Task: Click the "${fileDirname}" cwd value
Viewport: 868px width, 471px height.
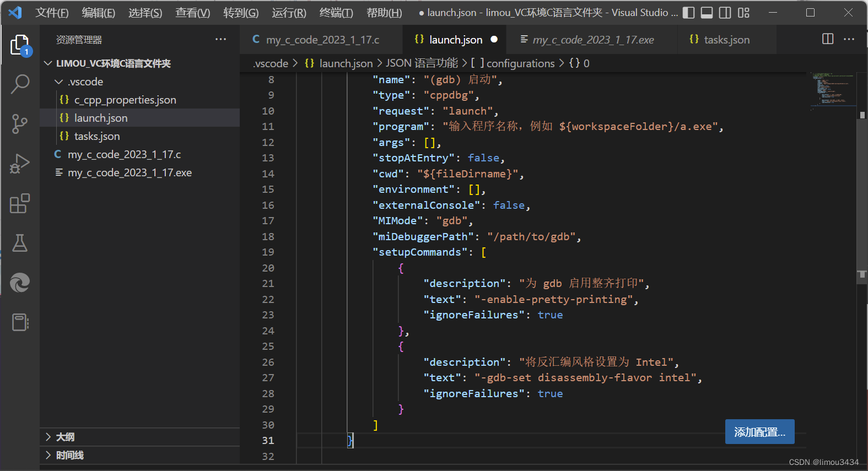Action: pos(467,174)
